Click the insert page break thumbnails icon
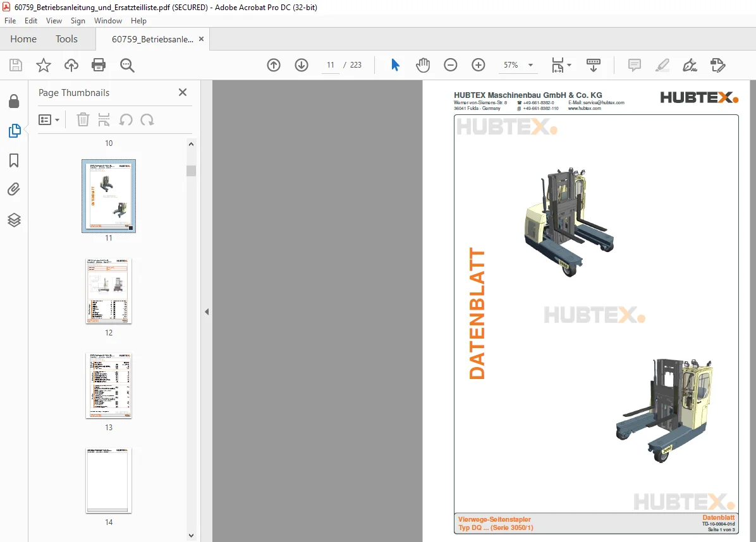Viewport: 756px width, 542px height. coord(104,119)
